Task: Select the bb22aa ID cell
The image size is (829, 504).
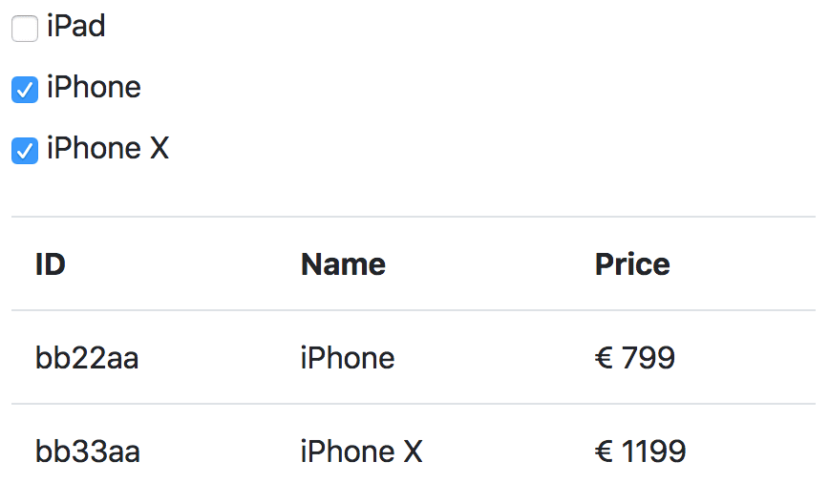Action: pos(87,358)
